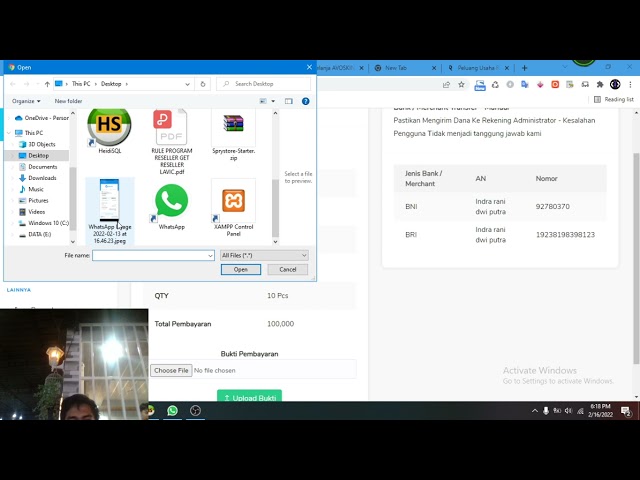Open the notification center icon
This screenshot has height=480, width=640.
pos(626,411)
